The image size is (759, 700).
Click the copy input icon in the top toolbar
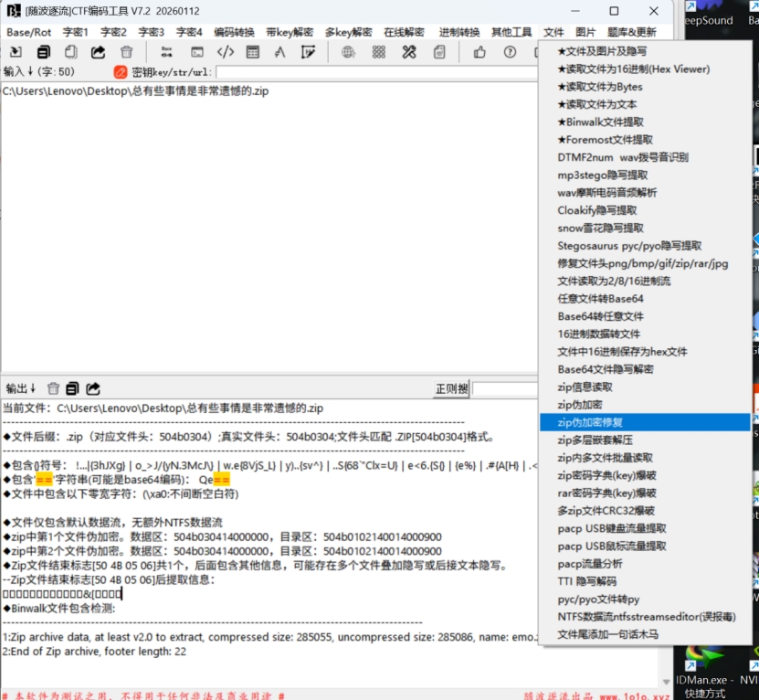(x=44, y=52)
